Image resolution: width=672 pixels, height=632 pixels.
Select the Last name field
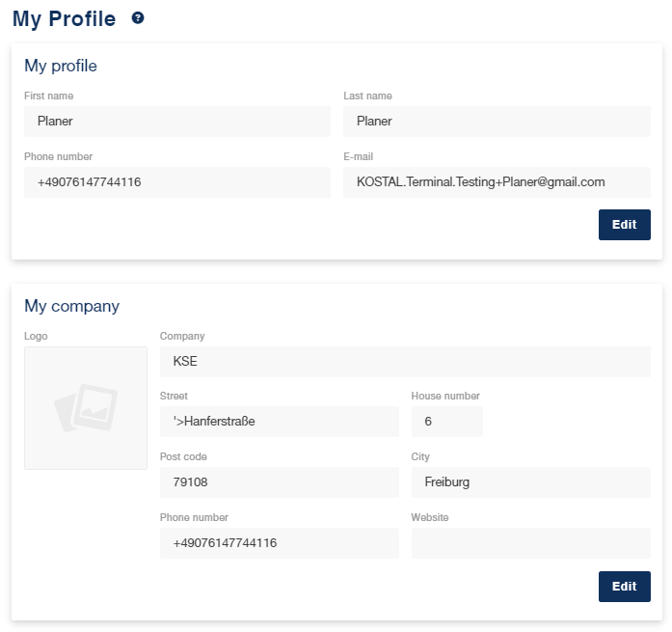497,122
